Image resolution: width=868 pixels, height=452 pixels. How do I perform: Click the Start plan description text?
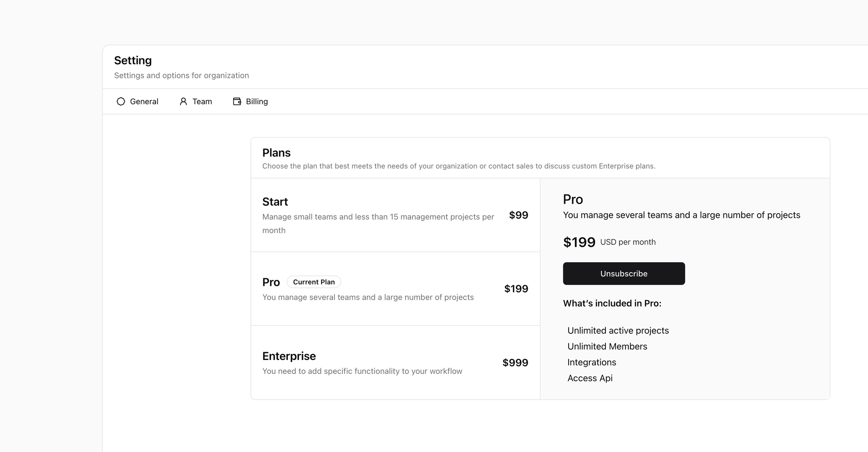(378, 224)
